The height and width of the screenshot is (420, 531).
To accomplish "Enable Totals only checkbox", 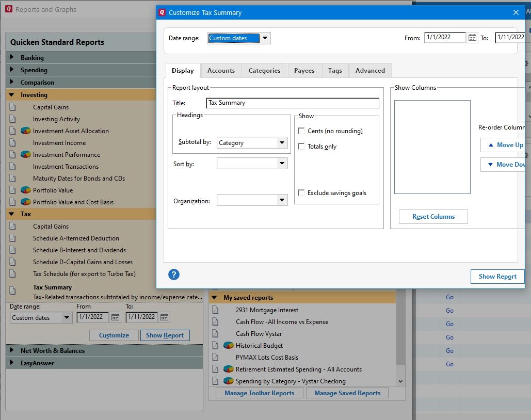I will pos(301,147).
